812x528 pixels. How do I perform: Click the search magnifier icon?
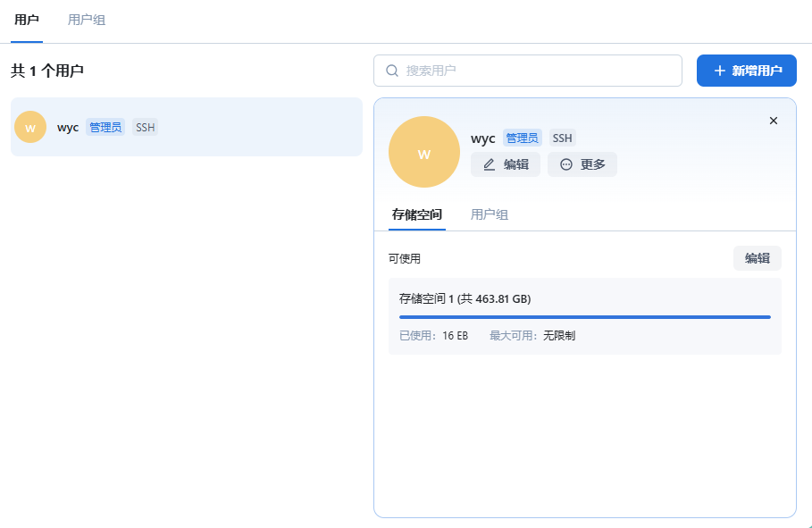pos(392,71)
